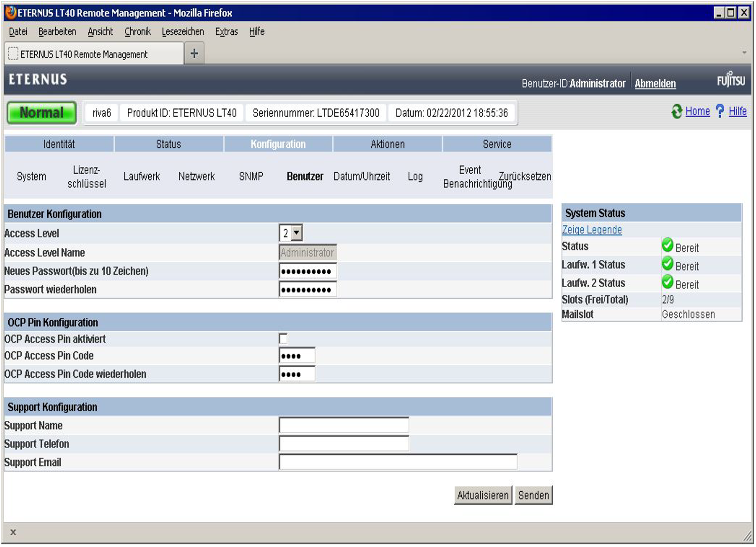This screenshot has width=756, height=547.
Task: Click the Abmelden logout link
Action: [x=655, y=83]
